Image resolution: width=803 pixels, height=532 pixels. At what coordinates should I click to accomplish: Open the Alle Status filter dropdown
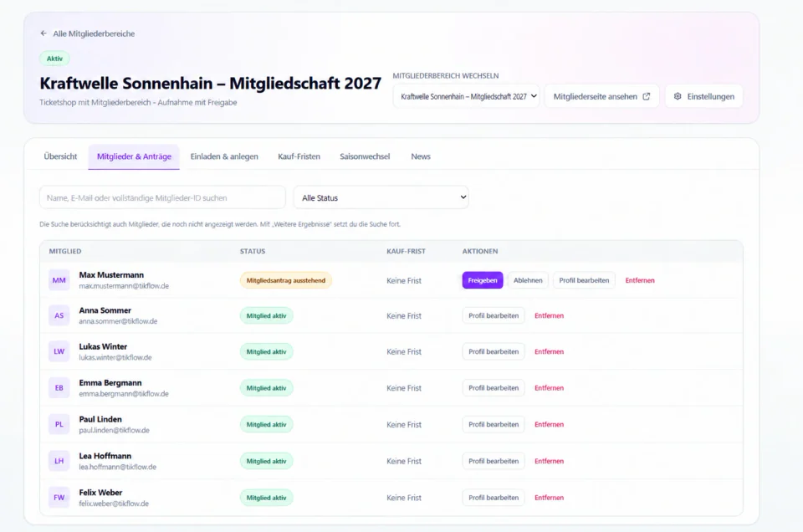(x=381, y=197)
